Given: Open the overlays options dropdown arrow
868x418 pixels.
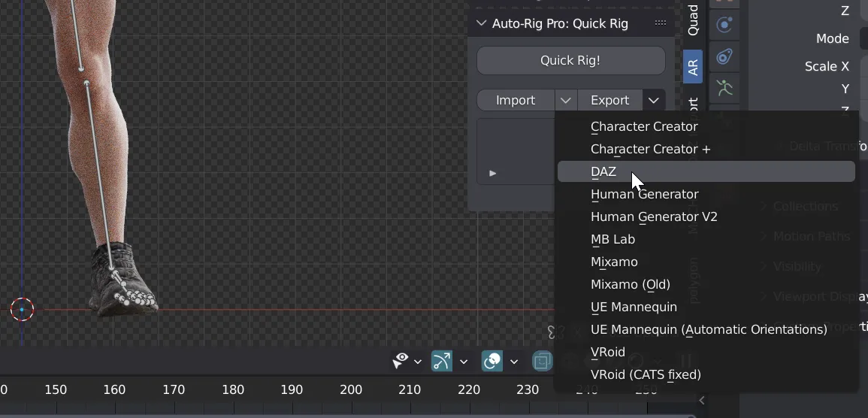Looking at the screenshot, I should click(x=514, y=362).
